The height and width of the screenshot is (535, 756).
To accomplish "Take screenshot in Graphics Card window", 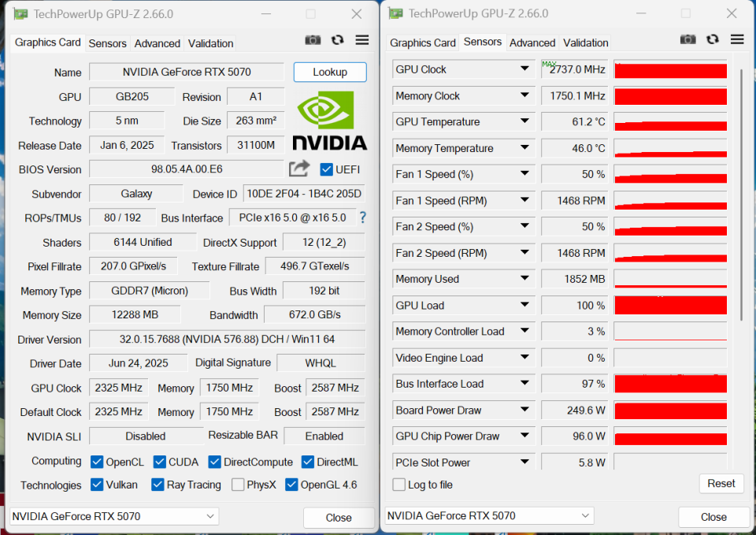I will (x=313, y=40).
